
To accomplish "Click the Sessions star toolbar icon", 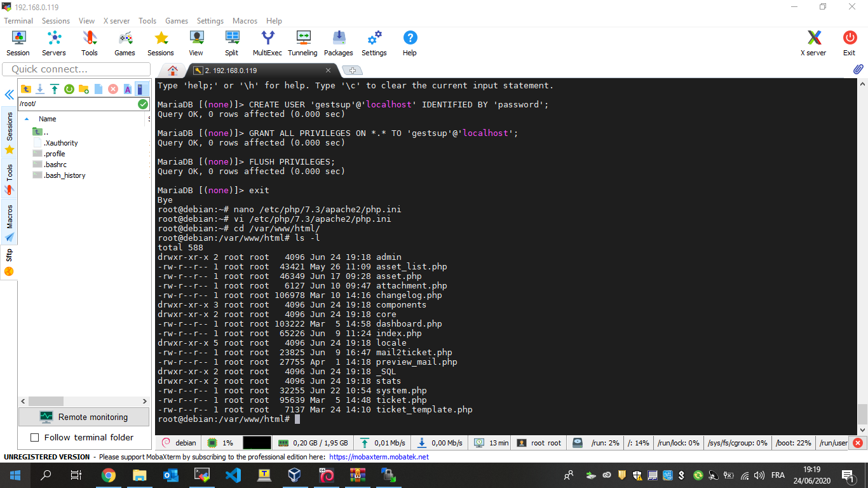I will (x=161, y=43).
